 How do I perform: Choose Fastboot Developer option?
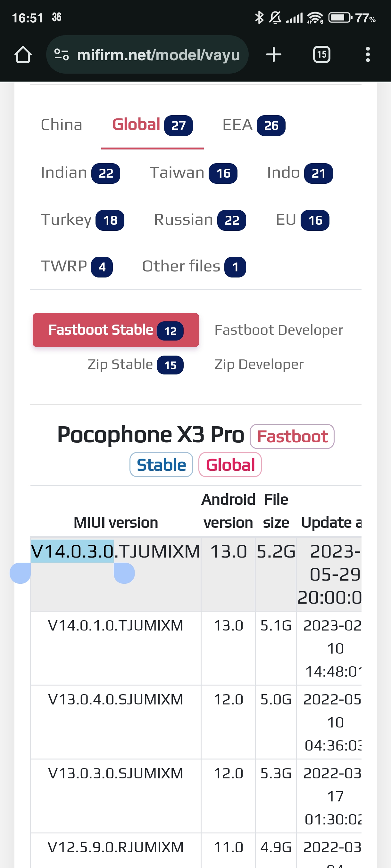pos(278,330)
